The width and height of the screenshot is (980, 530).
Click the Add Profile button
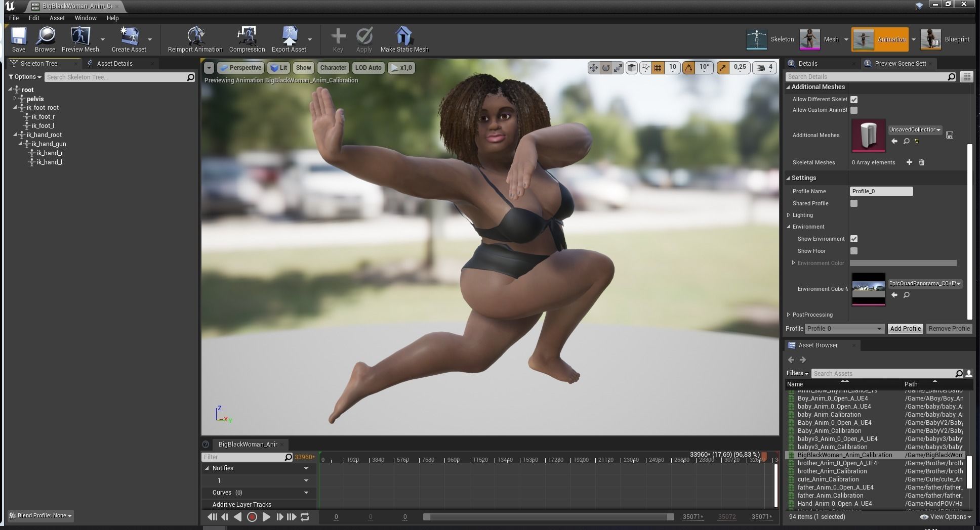pyautogui.click(x=905, y=329)
